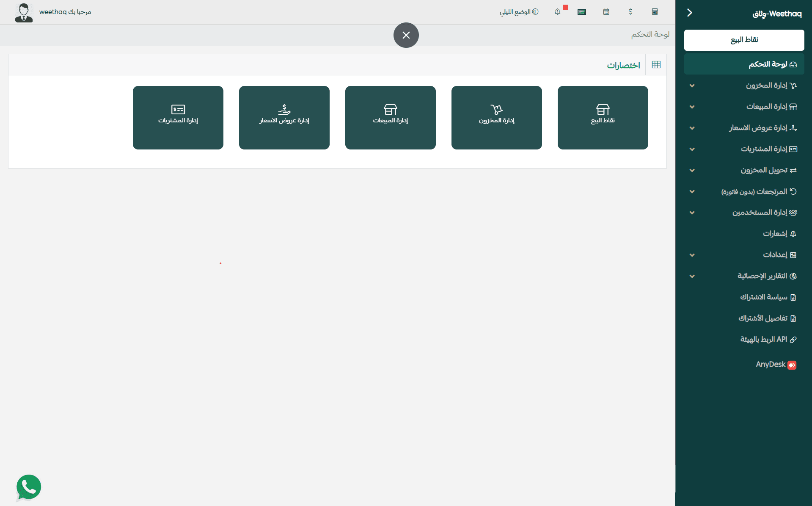The width and height of the screenshot is (812, 506).
Task: Toggle night mode (الوضع الليلي)
Action: (519, 12)
